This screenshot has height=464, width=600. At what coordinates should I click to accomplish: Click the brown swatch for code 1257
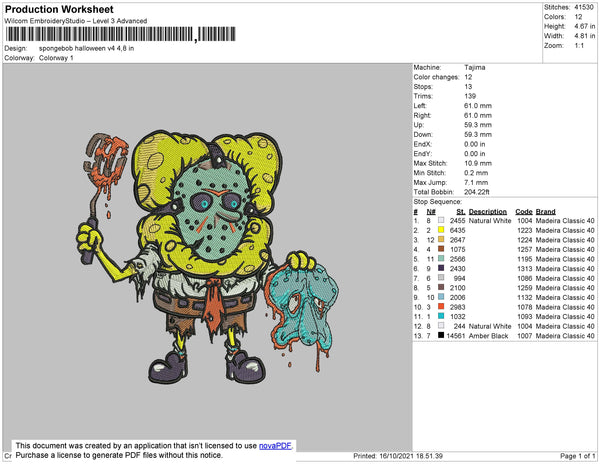click(441, 249)
